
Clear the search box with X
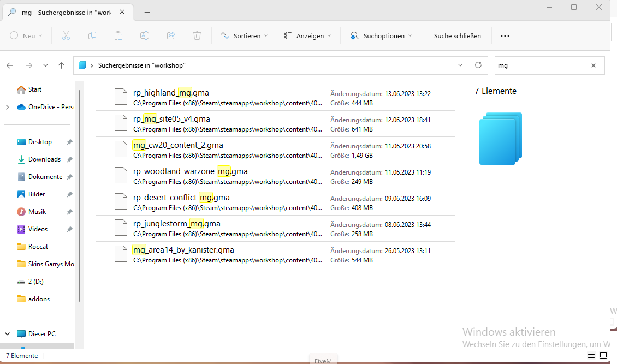594,65
